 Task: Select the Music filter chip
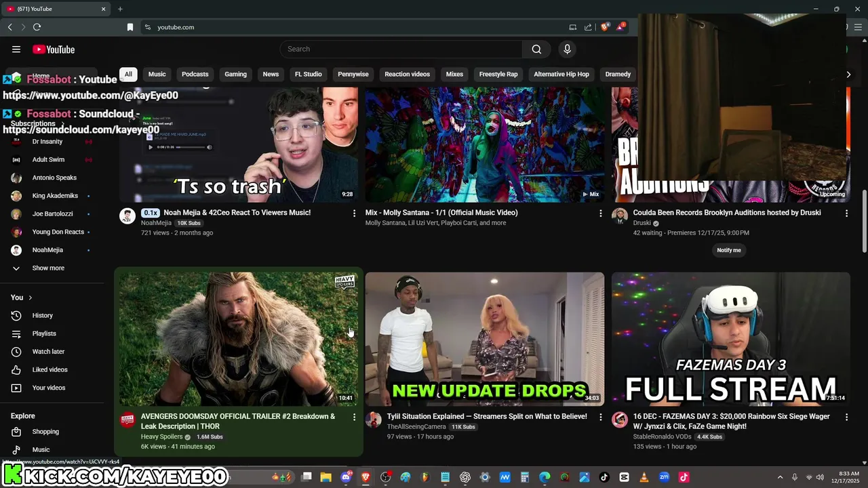157,75
